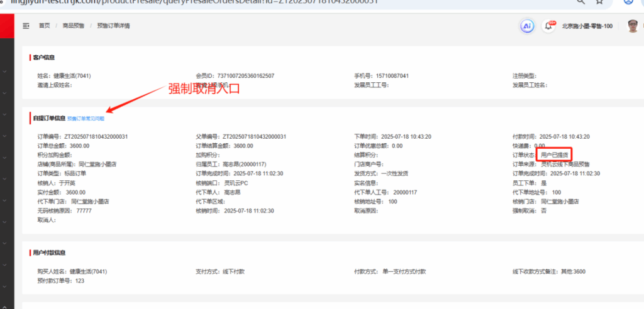Click the 订单编号 value ZT2025071810432000031
Image resolution: width=644 pixels, height=309 pixels.
click(x=96, y=136)
